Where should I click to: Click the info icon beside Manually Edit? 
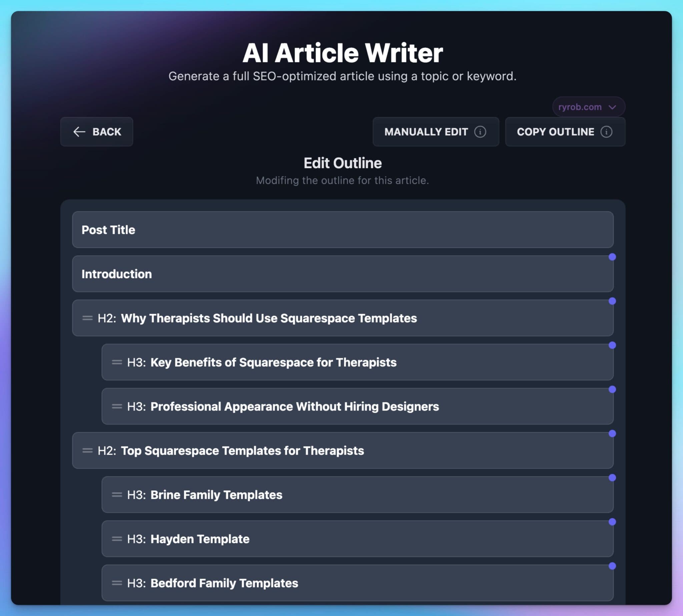point(481,132)
